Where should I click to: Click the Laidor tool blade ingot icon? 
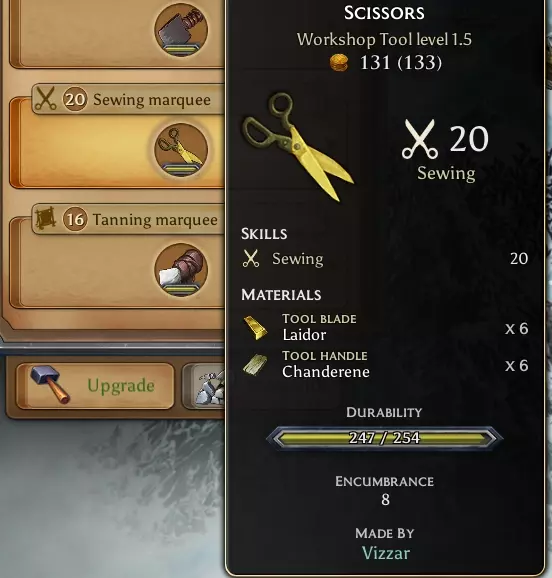pyautogui.click(x=255, y=327)
